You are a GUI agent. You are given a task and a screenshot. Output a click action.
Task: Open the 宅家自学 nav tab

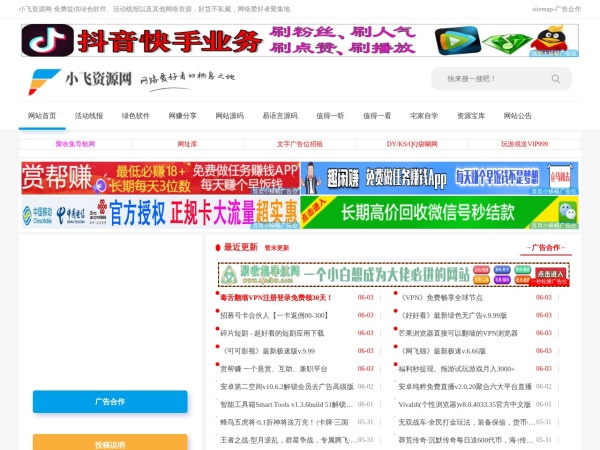pos(424,116)
